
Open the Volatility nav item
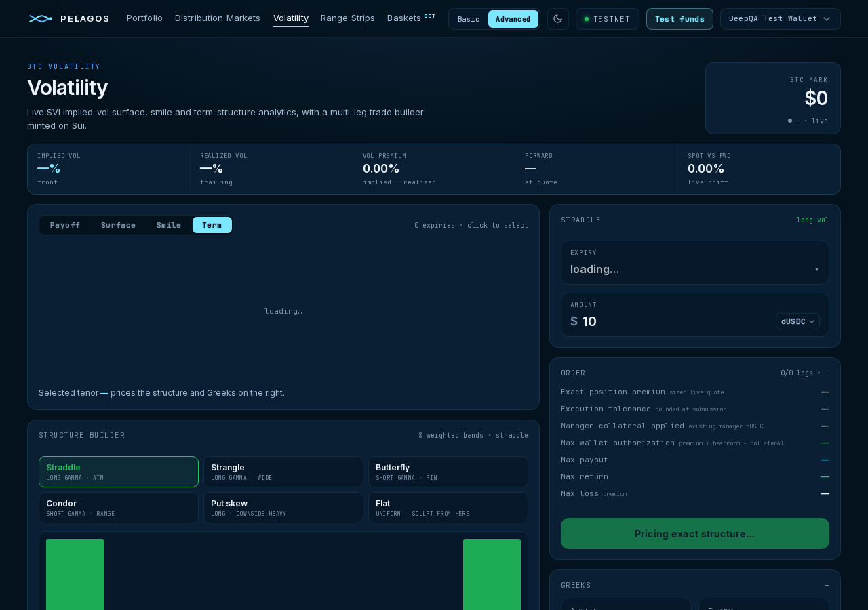(291, 18)
